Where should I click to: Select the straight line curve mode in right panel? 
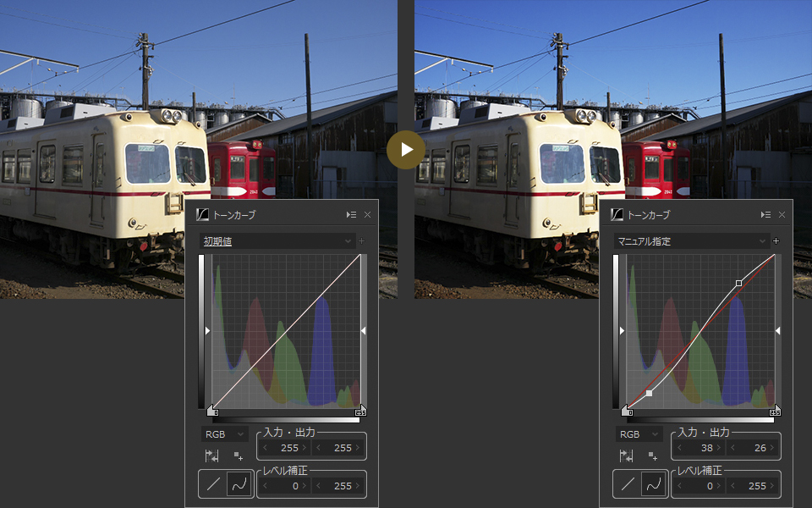click(628, 484)
